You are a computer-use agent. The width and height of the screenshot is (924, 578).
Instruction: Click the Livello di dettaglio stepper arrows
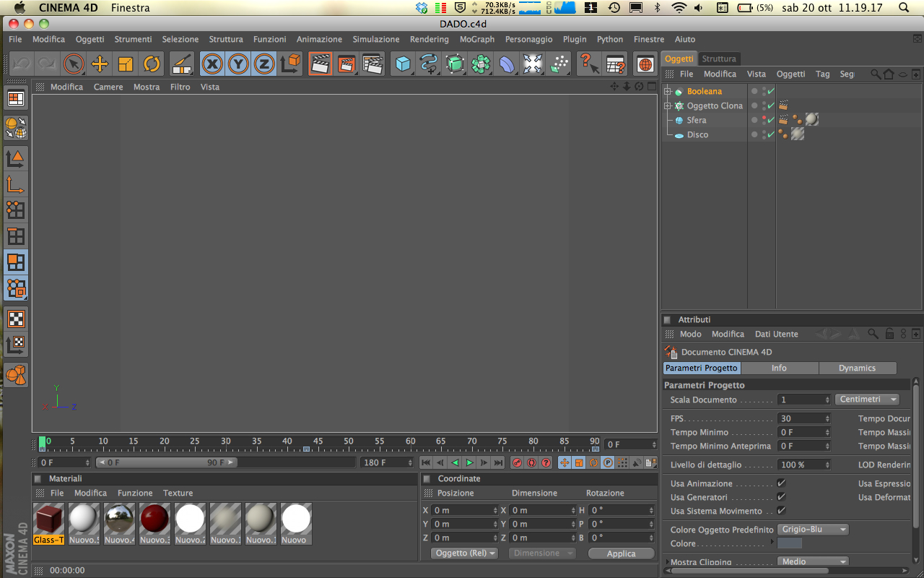tap(827, 465)
